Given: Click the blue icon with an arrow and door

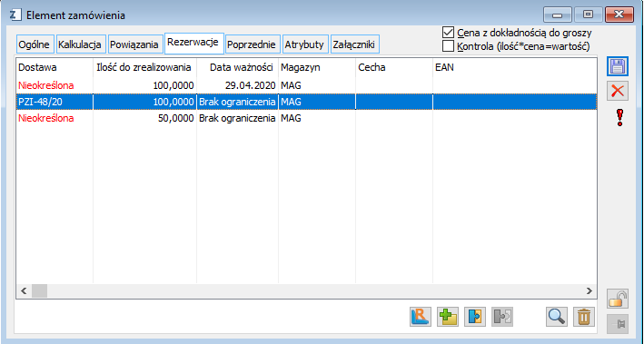Looking at the screenshot, I should [475, 317].
